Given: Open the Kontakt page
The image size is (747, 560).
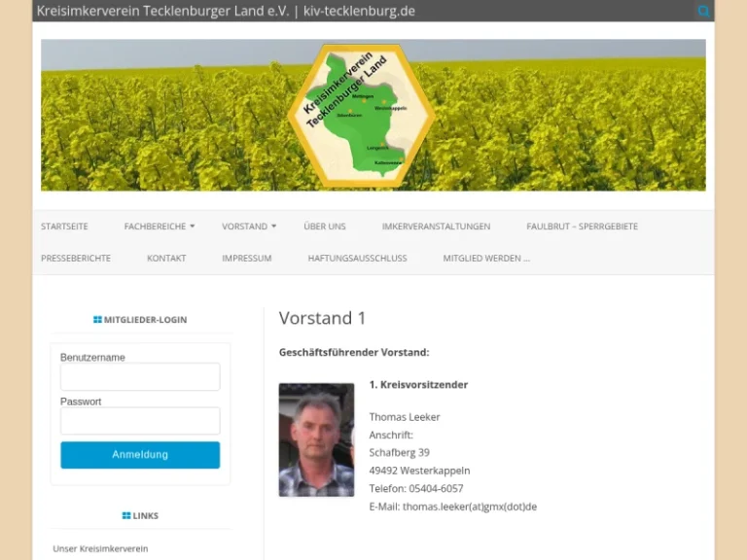Looking at the screenshot, I should pyautogui.click(x=166, y=258).
